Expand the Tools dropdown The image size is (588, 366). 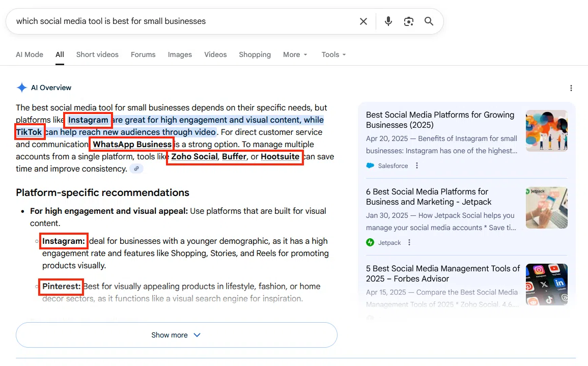[333, 55]
